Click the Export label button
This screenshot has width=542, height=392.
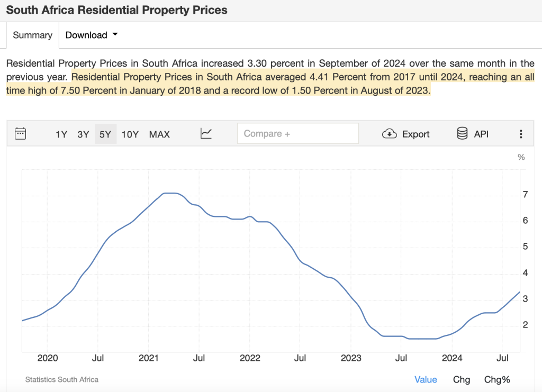[x=416, y=134]
